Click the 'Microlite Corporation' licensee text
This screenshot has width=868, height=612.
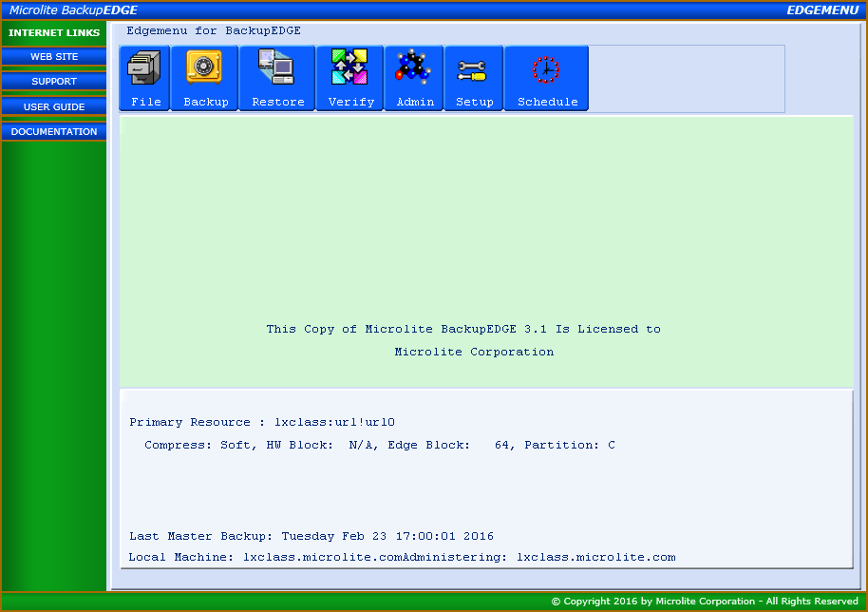click(474, 352)
